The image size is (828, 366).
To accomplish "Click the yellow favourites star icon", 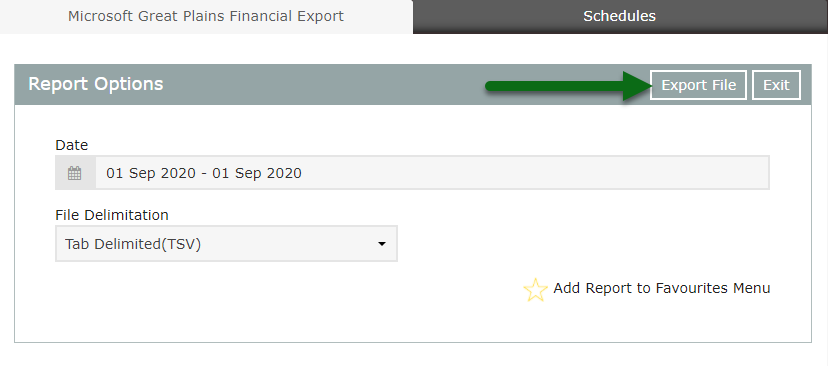I will 535,290.
